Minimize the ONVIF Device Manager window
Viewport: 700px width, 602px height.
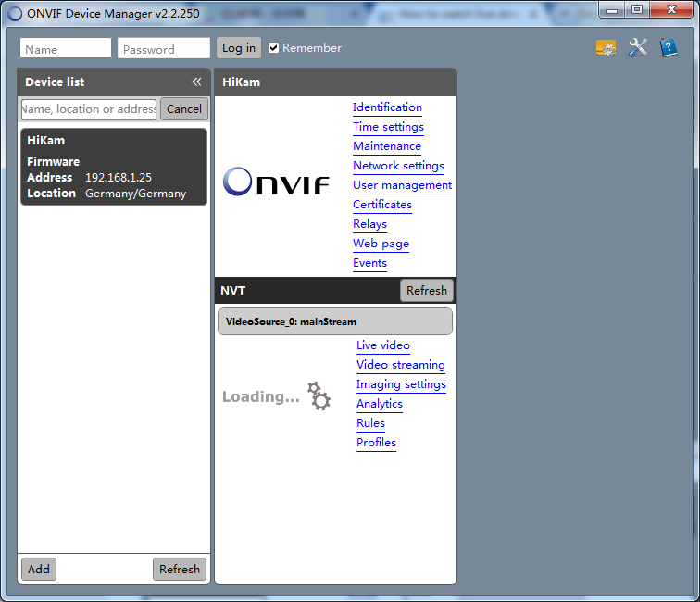click(x=612, y=9)
